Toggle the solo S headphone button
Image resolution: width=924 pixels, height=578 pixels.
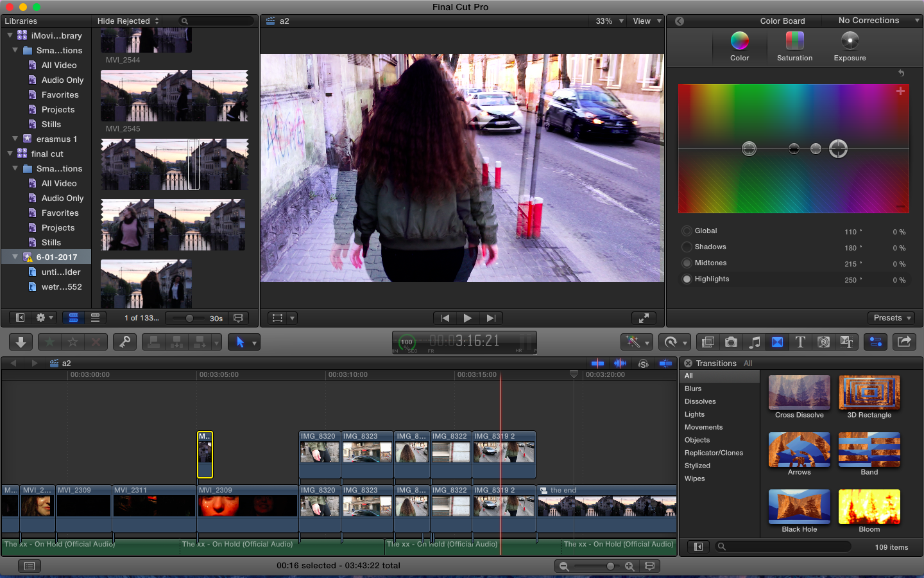643,363
